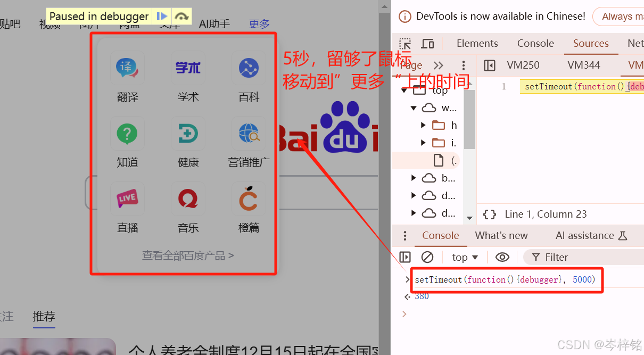Screen dimensions: 644x355
Task: Step over next function call in overlay
Action: point(181,16)
